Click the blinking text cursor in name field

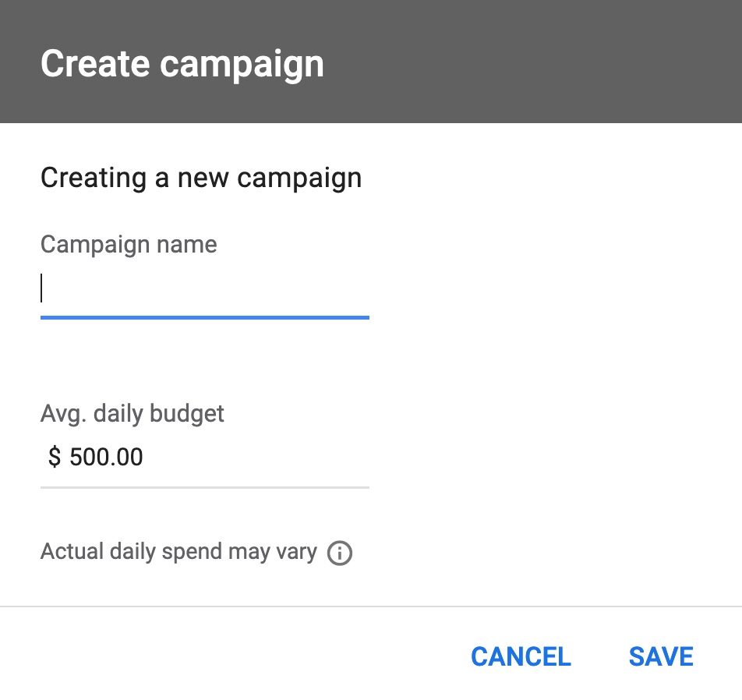(x=42, y=289)
